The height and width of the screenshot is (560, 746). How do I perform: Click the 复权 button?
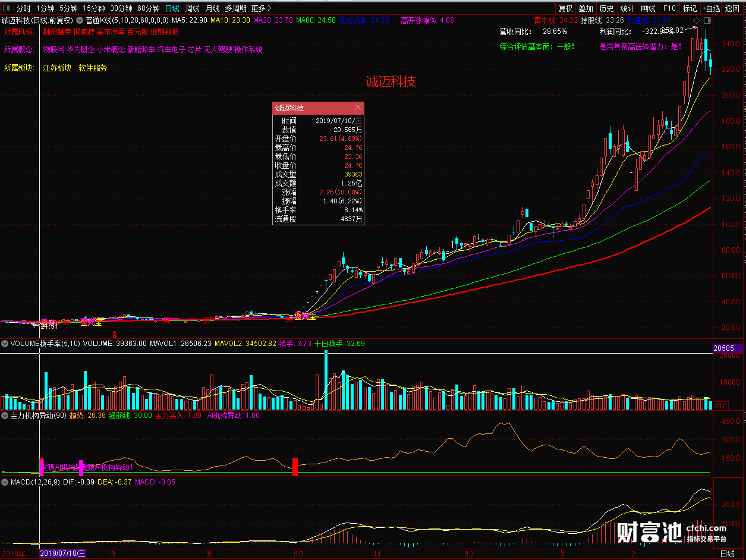(565, 8)
